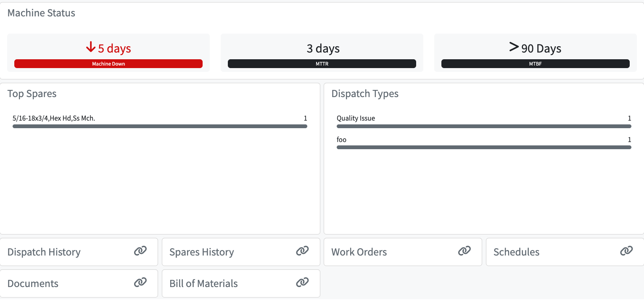Select the foo dispatch type bar
644x303 pixels.
484,147
